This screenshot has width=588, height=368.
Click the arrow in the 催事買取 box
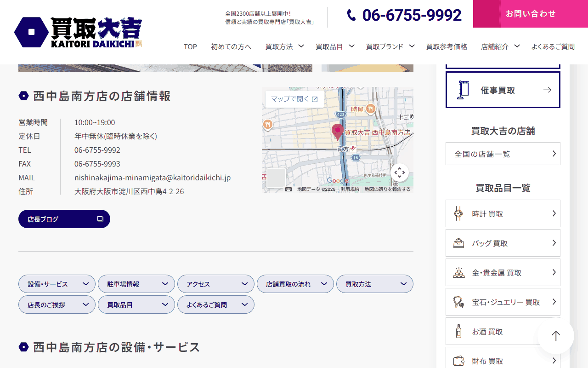click(547, 90)
